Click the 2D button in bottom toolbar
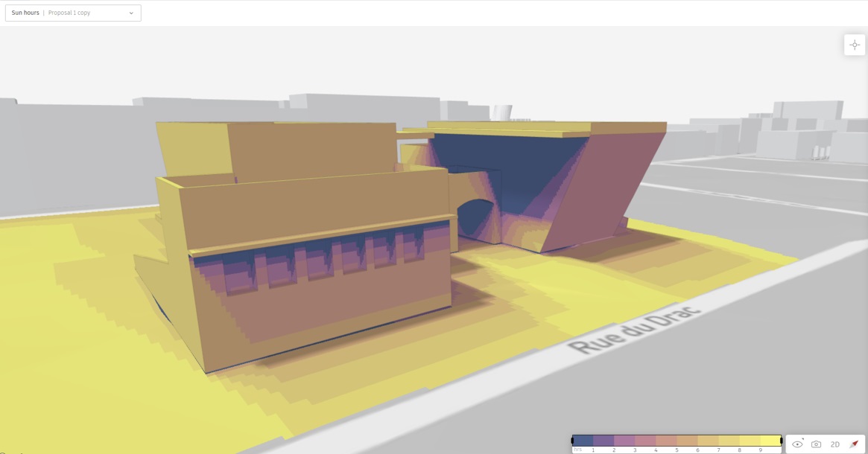Image resolution: width=868 pixels, height=454 pixels. [x=834, y=444]
